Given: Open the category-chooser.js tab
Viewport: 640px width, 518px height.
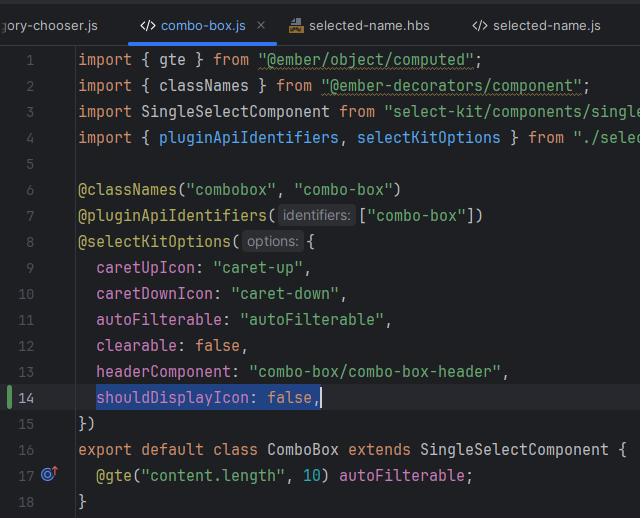Looking at the screenshot, I should [49, 26].
